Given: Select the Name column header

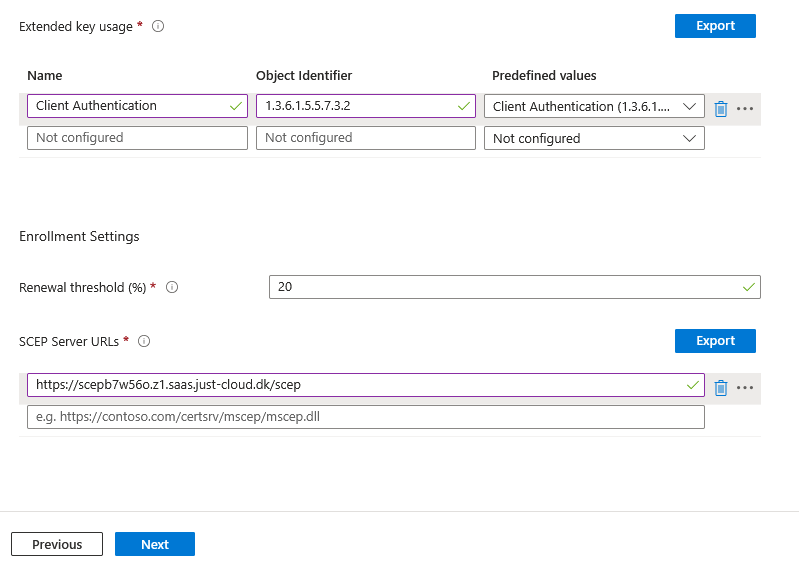Looking at the screenshot, I should click(45, 75).
